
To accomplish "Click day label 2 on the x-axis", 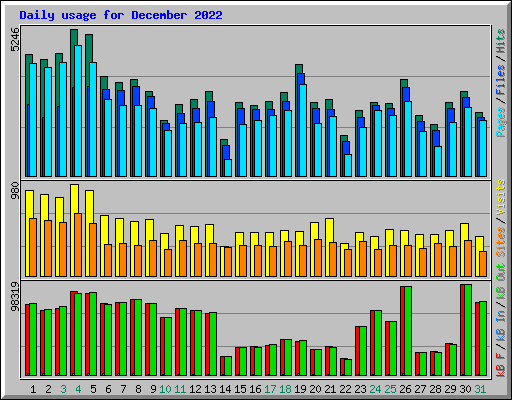I will pyautogui.click(x=48, y=389).
